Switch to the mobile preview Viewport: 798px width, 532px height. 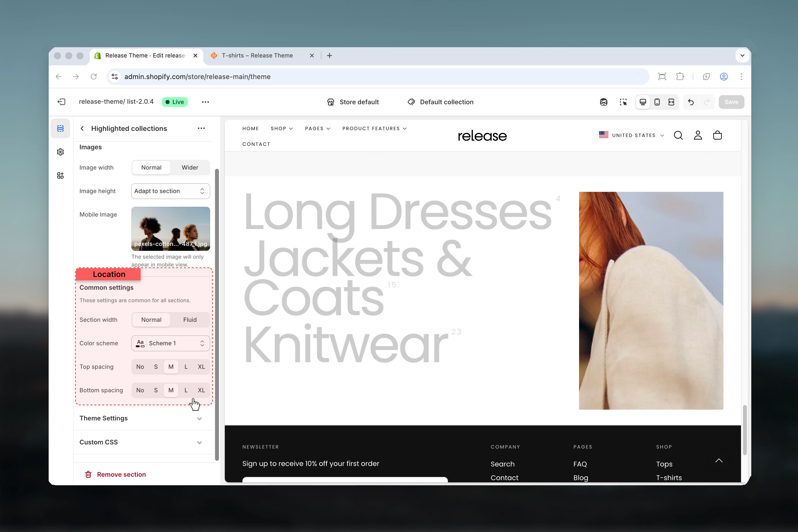[x=657, y=102]
